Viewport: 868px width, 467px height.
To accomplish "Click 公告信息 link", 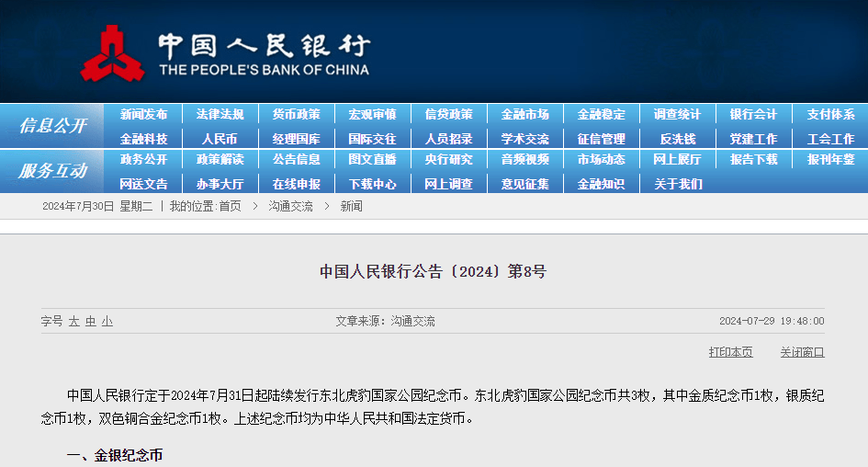I will 296,160.
